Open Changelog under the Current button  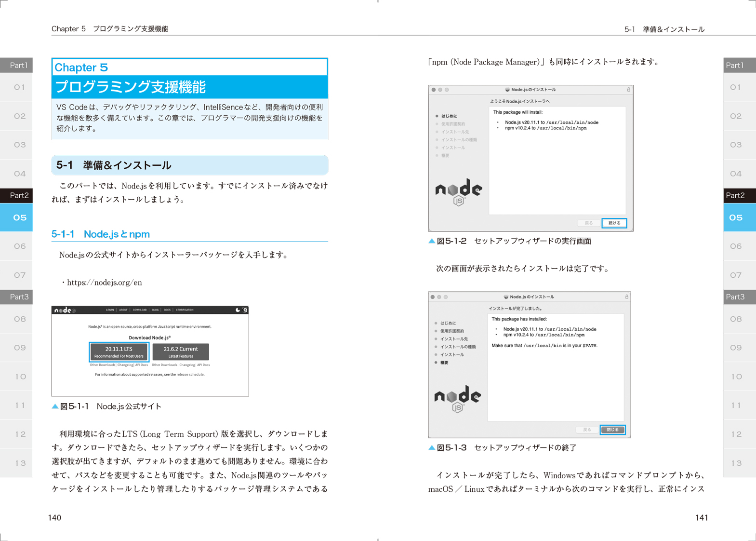(x=187, y=365)
